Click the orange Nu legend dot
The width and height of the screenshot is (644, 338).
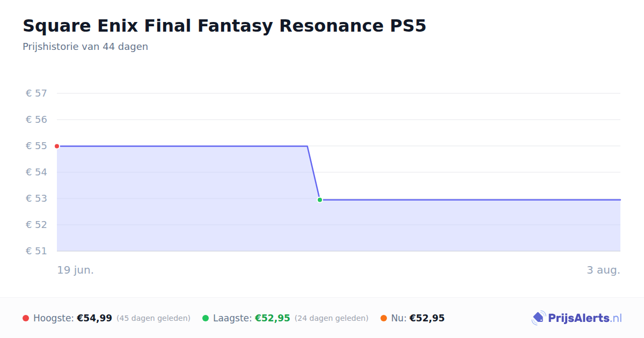384,318
